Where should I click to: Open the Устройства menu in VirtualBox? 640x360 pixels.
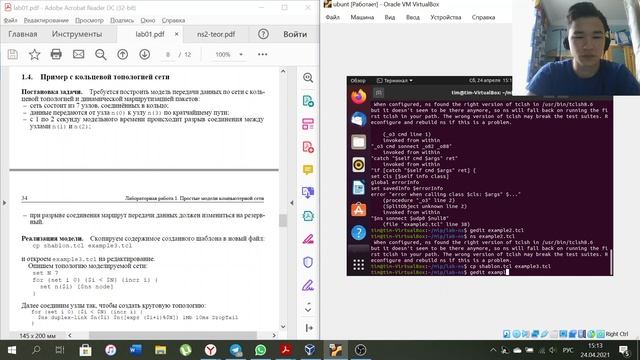446,17
